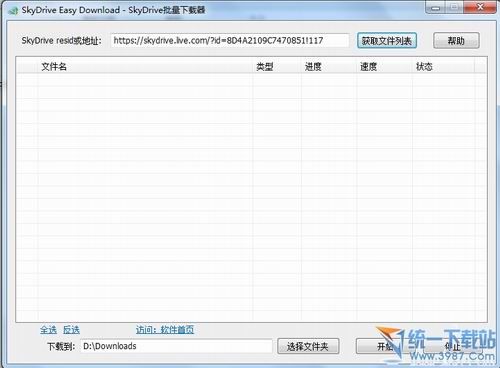Image resolution: width=500 pixels, height=368 pixels.
Task: Sort by the 速度 column header
Action: click(384, 67)
